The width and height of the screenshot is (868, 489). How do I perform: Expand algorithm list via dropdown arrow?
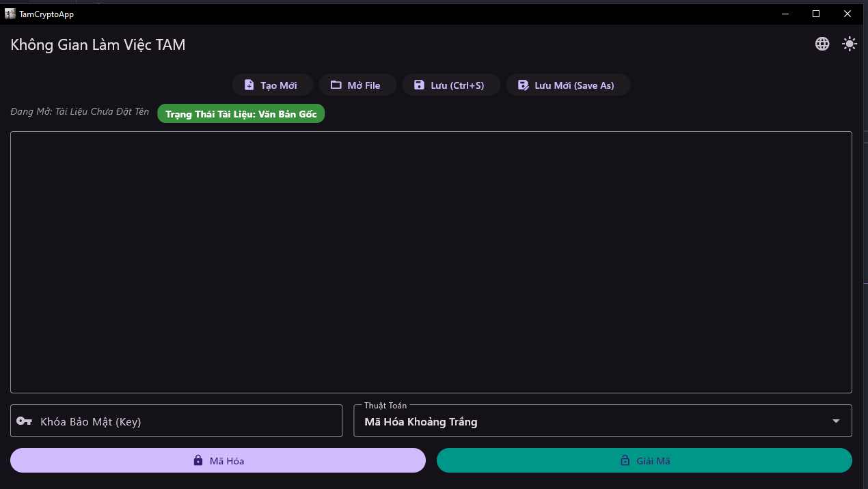pos(836,421)
